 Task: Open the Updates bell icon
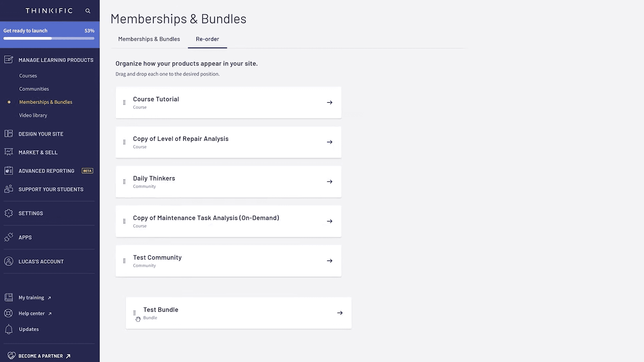point(8,329)
